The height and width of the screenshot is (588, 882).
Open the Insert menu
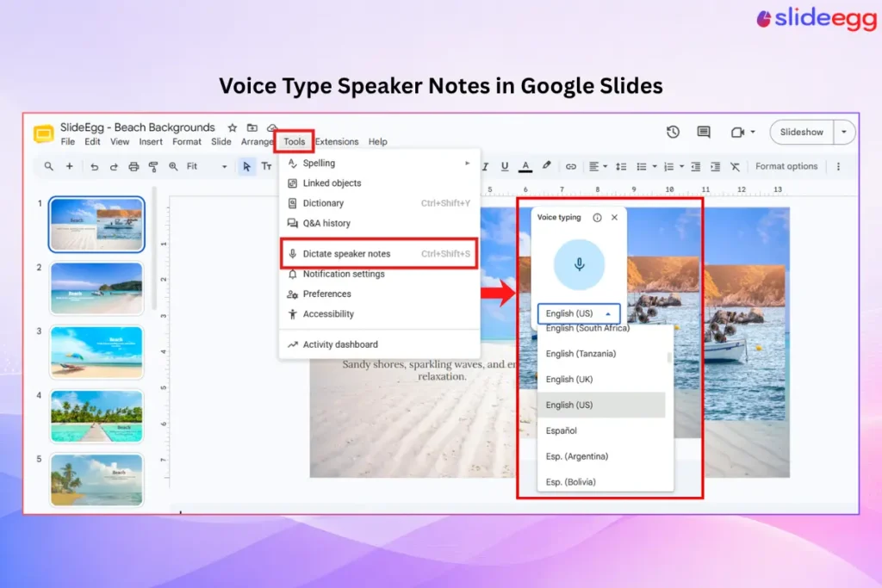[151, 142]
